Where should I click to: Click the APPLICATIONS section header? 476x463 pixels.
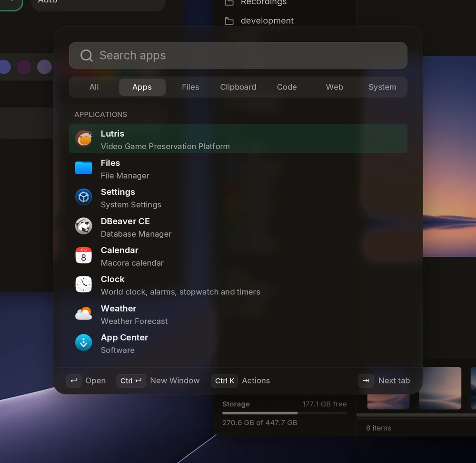(x=101, y=114)
